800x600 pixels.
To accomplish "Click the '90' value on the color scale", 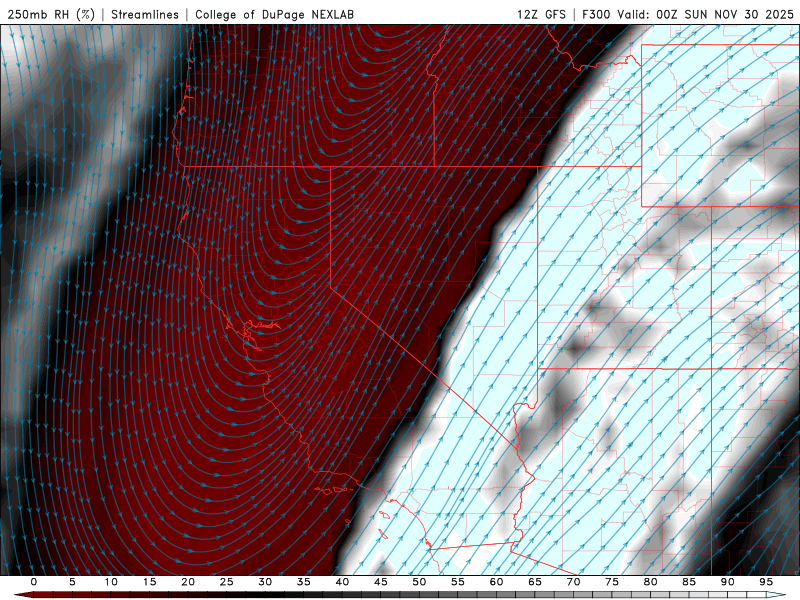I will (728, 582).
